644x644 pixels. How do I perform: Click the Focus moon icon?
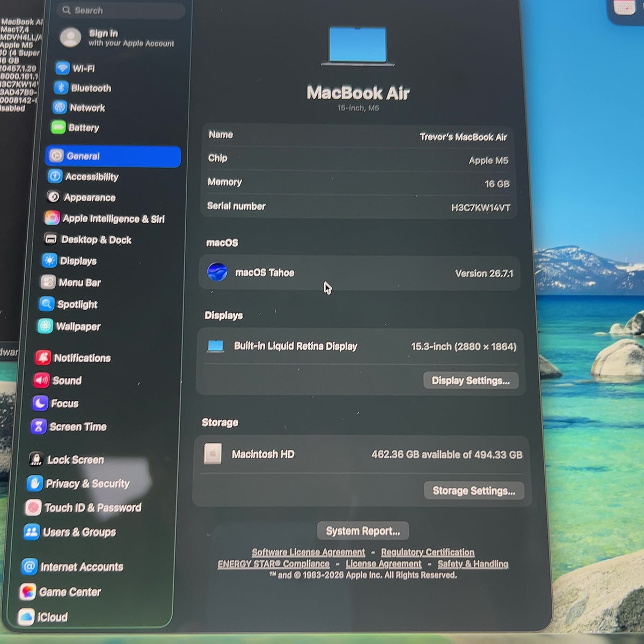[40, 403]
